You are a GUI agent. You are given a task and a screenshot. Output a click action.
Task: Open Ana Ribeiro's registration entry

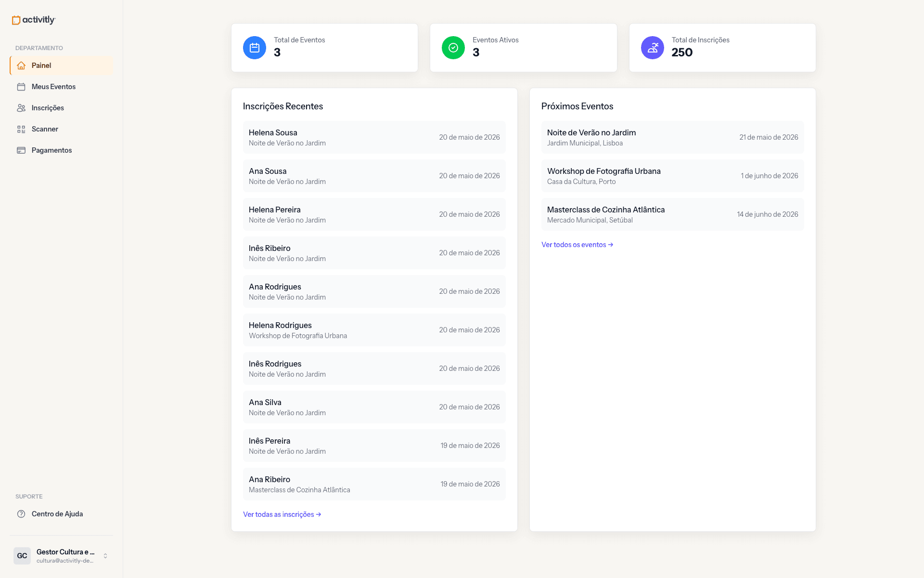pos(374,484)
